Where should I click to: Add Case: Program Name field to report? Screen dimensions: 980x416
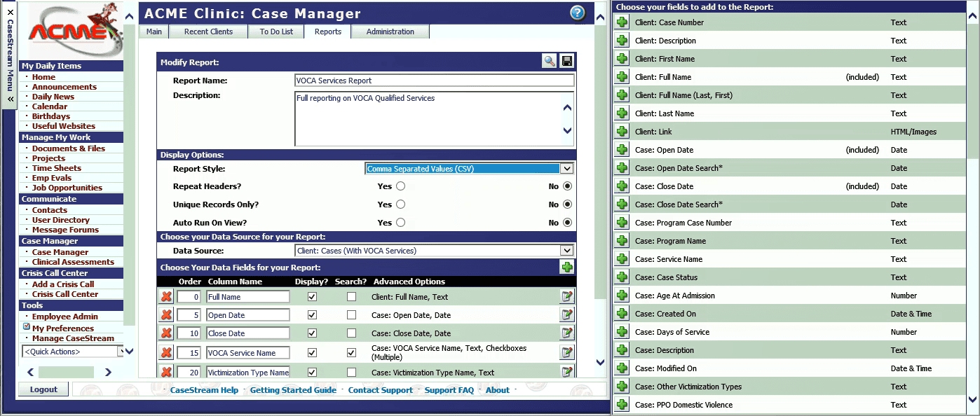tap(622, 241)
